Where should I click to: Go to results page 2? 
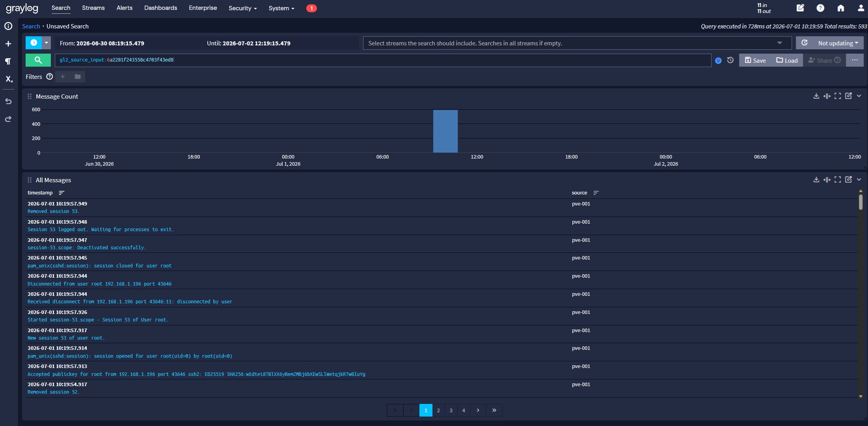tap(438, 410)
